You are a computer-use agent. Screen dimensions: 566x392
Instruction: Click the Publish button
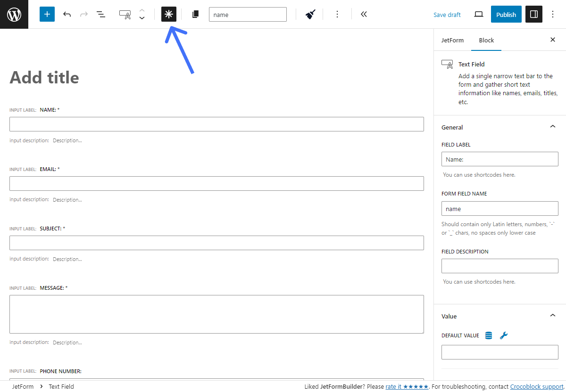point(506,14)
